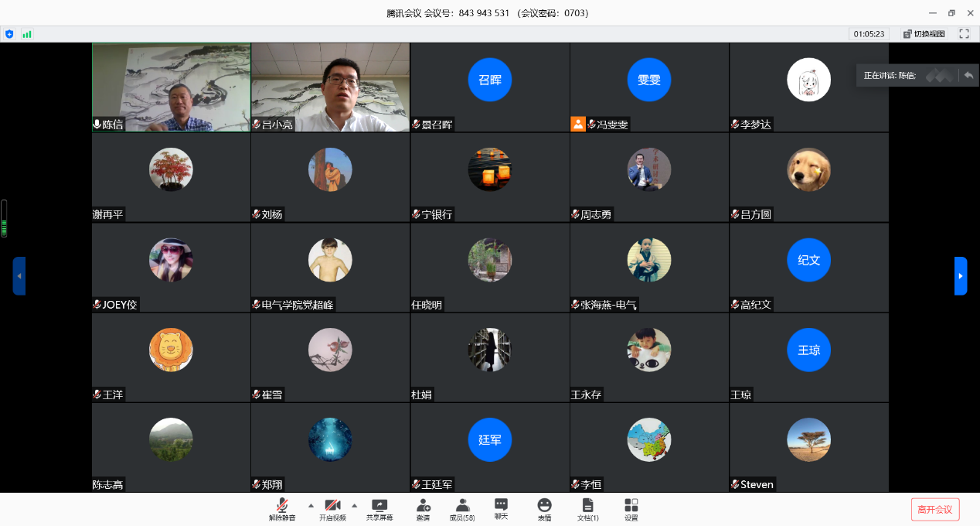Click the 离开会议 leave meeting button

coord(935,509)
